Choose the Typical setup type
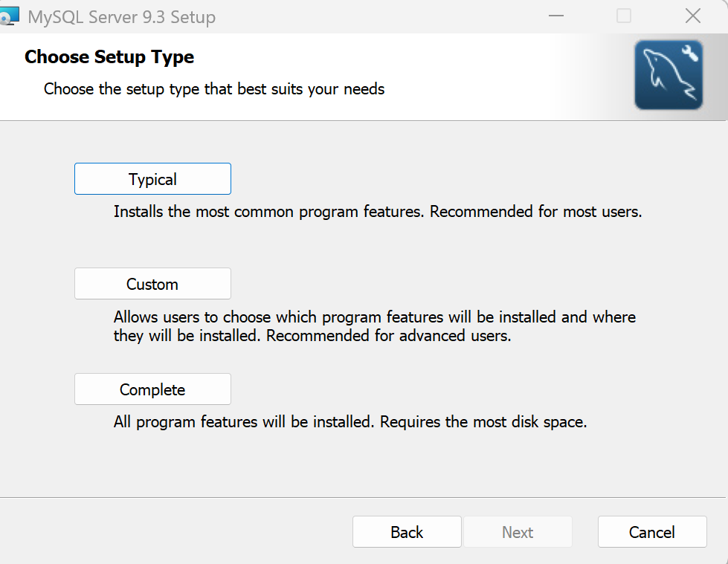The image size is (728, 564). (152, 179)
